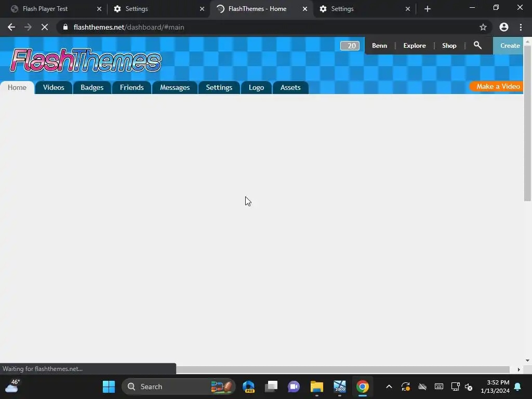The image size is (532, 399).
Task: Click the horizontal scrollbar right arrow
Action: (x=518, y=369)
